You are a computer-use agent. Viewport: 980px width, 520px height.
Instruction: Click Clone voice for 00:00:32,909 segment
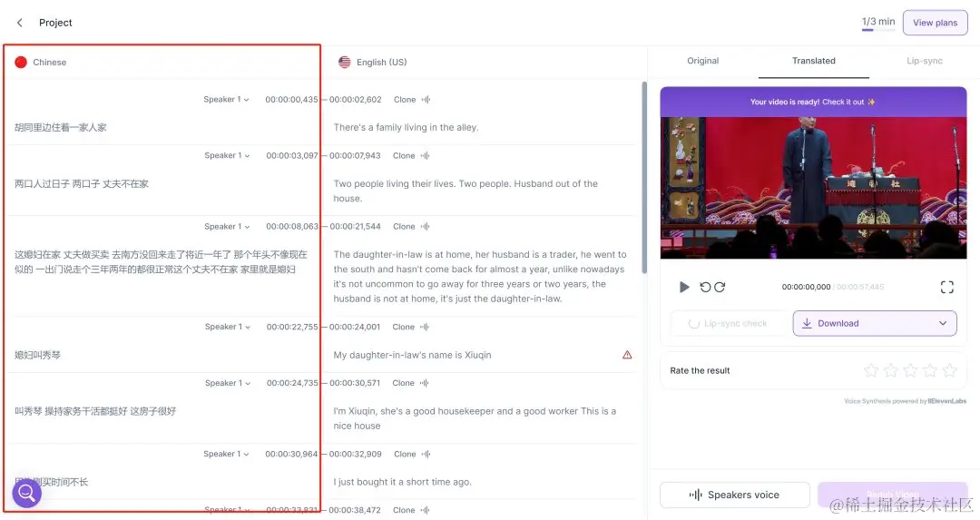pyautogui.click(x=412, y=454)
